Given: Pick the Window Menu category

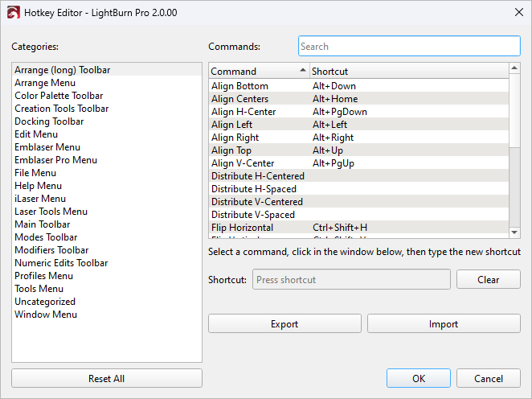Looking at the screenshot, I should (46, 315).
